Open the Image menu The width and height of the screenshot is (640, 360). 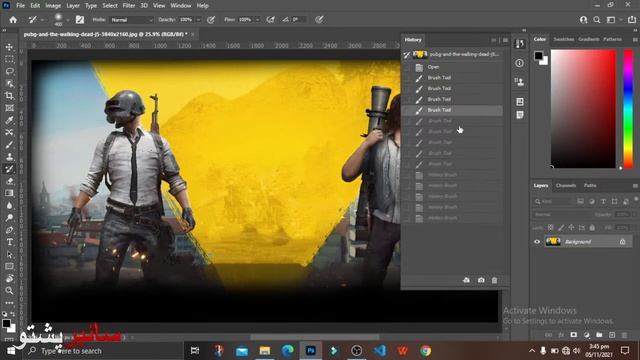tap(53, 6)
